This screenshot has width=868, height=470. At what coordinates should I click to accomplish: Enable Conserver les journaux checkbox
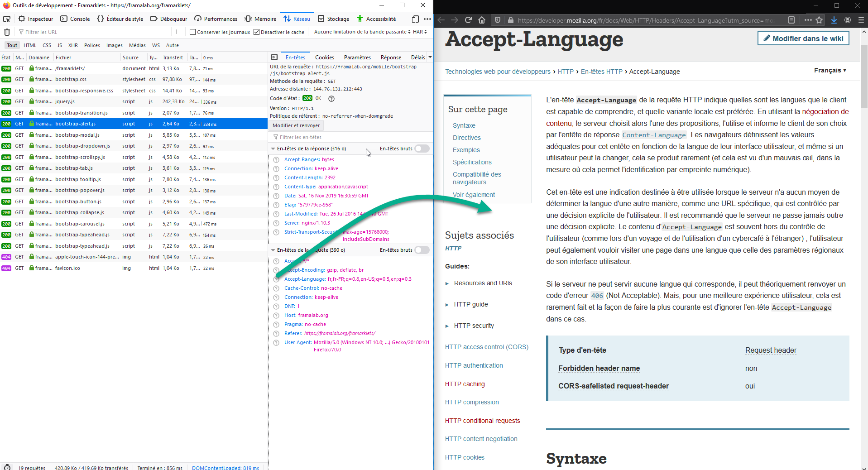[192, 32]
